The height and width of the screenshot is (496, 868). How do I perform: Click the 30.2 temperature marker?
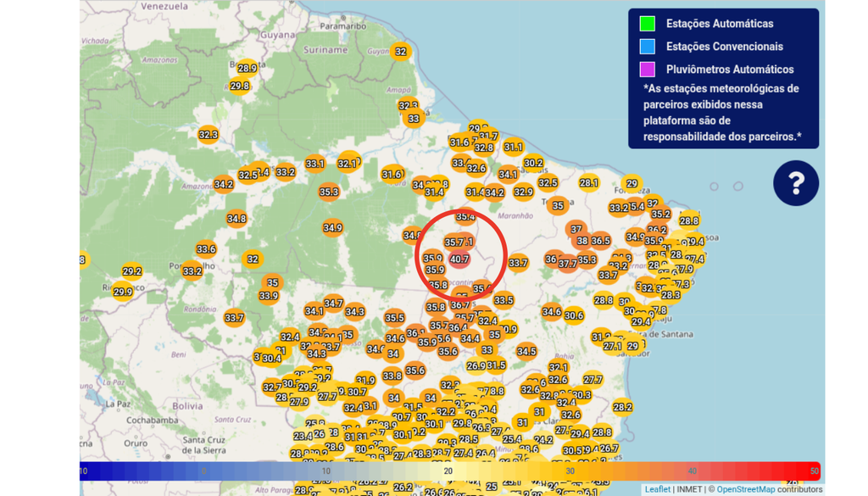533,163
